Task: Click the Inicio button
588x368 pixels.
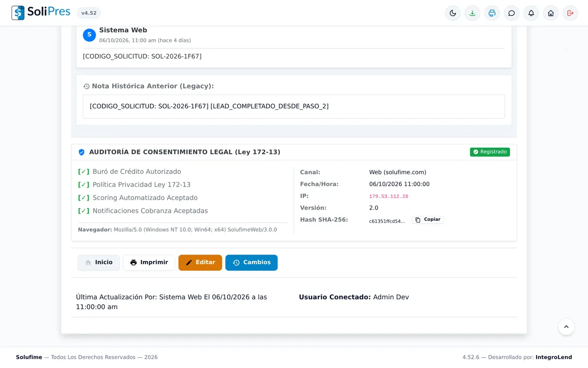Action: click(98, 263)
